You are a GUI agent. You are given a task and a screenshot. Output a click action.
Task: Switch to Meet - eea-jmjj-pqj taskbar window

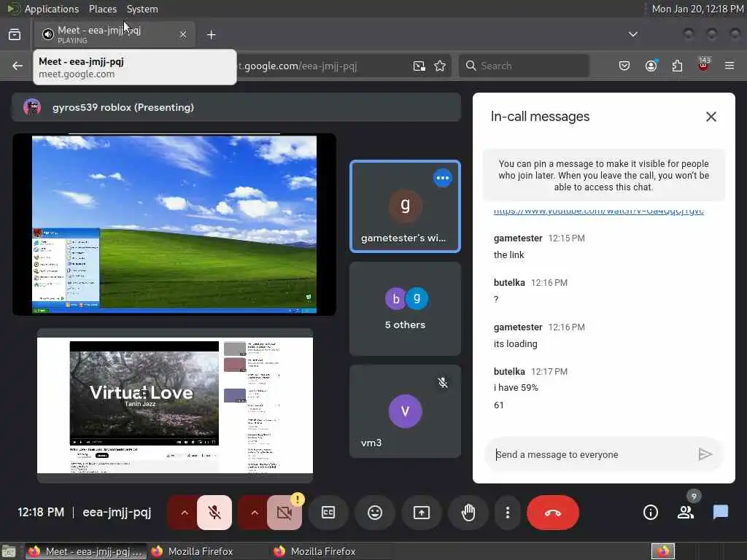pyautogui.click(x=86, y=551)
